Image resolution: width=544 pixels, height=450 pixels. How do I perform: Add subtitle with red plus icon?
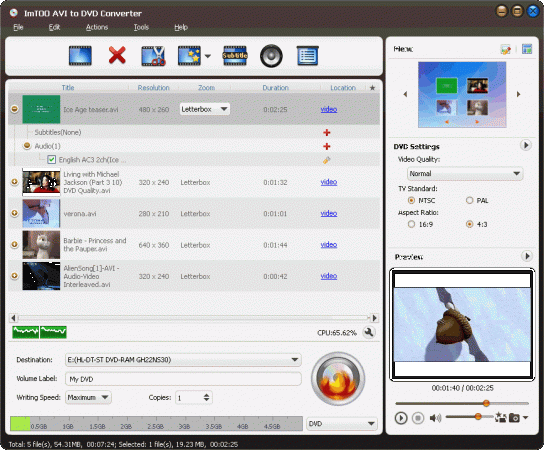(326, 133)
